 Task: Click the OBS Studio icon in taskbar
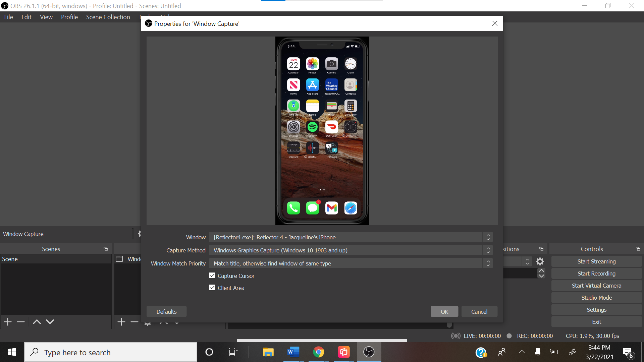pos(369,352)
